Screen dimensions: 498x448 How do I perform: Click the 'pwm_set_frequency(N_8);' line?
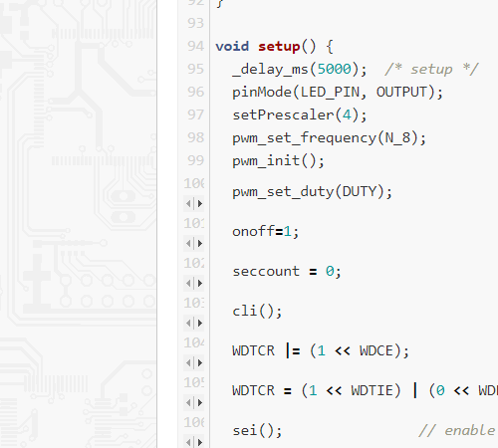point(329,138)
